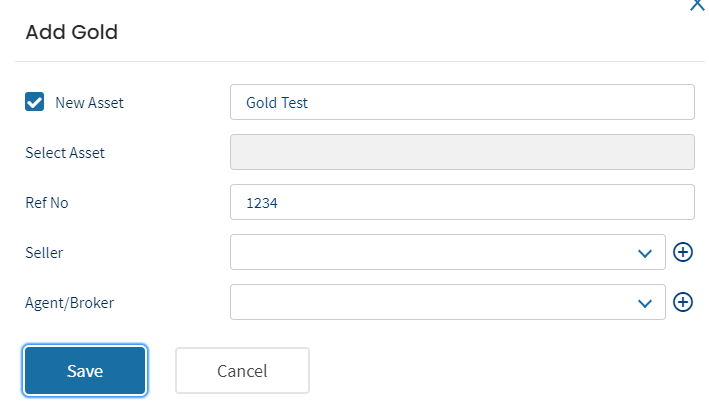Click the Agent/Broker field label

point(69,303)
